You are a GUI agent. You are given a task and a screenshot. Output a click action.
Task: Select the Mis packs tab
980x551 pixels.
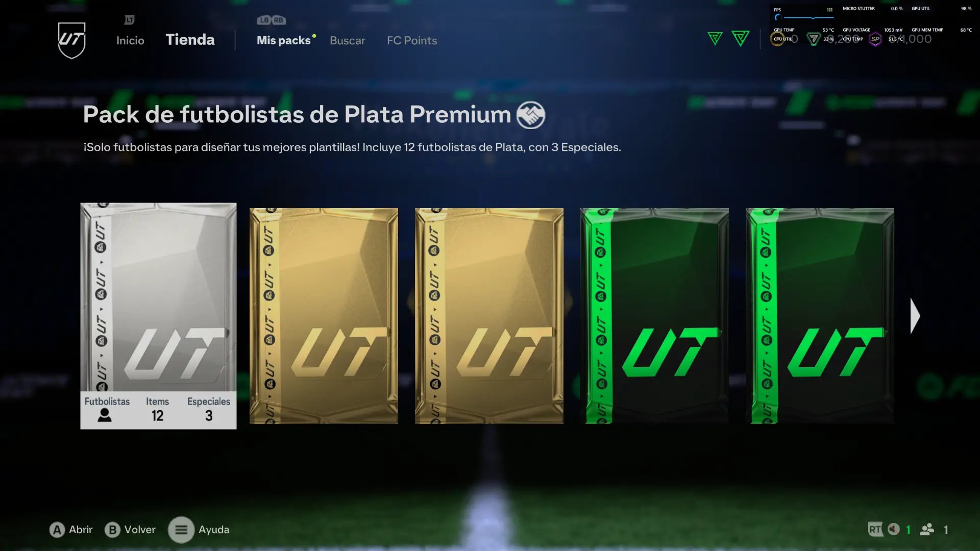[x=284, y=41]
